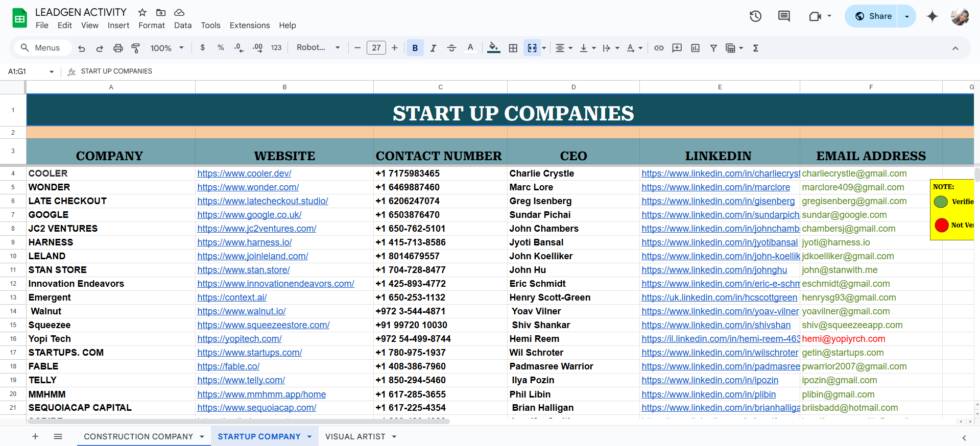Viewport: 980px width, 446px height.
Task: Open the zoom percentage dropdown
Action: click(167, 48)
